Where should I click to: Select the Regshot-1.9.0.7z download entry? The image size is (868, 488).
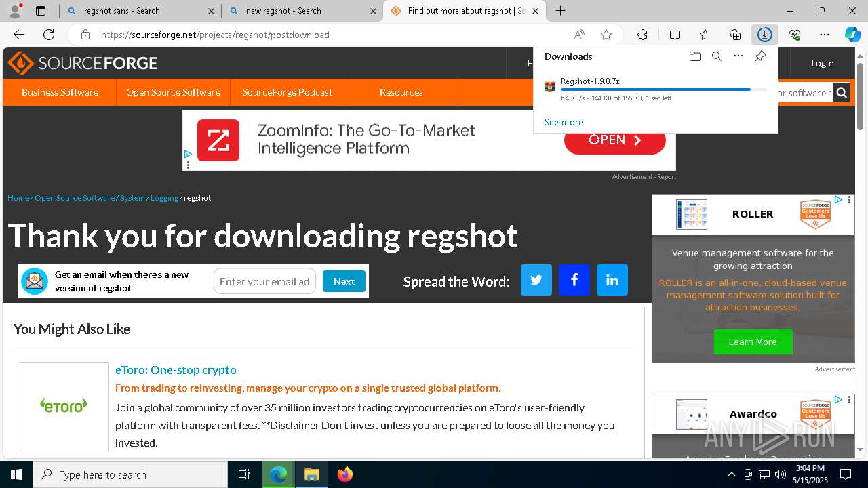coord(655,89)
